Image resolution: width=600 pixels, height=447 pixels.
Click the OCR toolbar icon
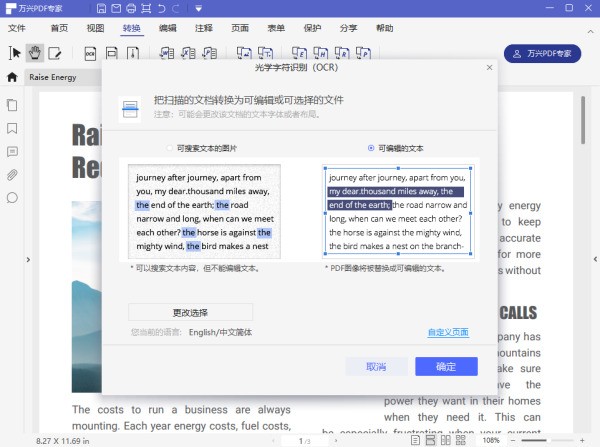pos(90,52)
